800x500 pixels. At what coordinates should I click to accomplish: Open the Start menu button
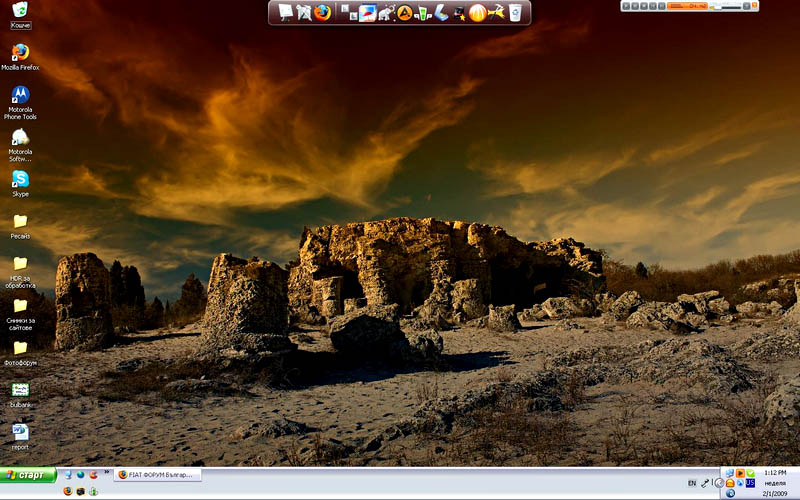click(28, 475)
